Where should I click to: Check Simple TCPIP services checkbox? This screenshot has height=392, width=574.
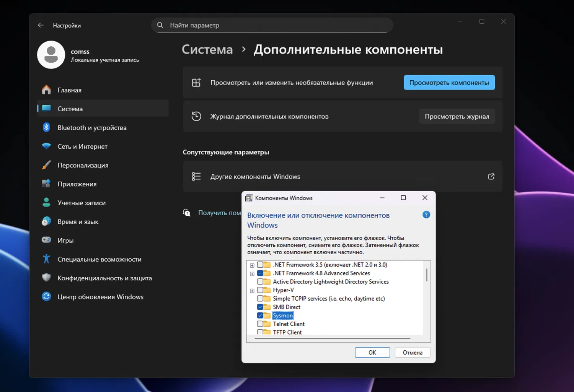(x=260, y=298)
